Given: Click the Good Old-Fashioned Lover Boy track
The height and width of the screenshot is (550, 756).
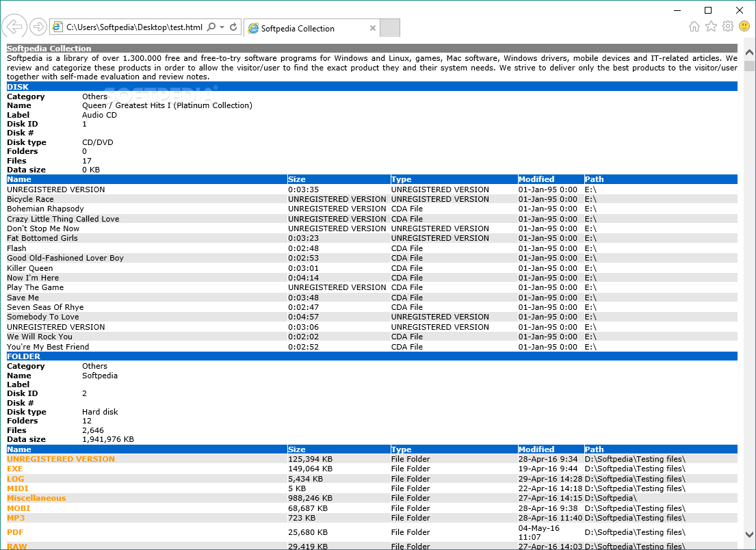Looking at the screenshot, I should [x=65, y=258].
